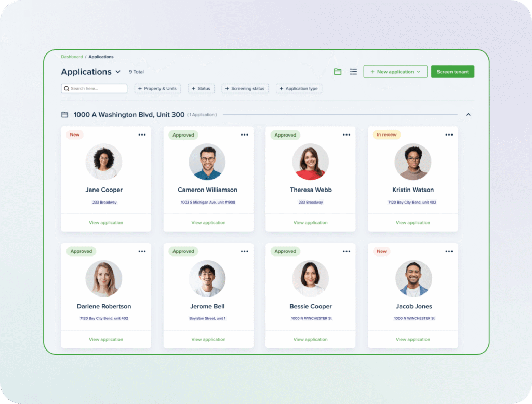Click the name Cameron Williamson
Image resolution: width=532 pixels, height=404 pixels.
coord(207,190)
